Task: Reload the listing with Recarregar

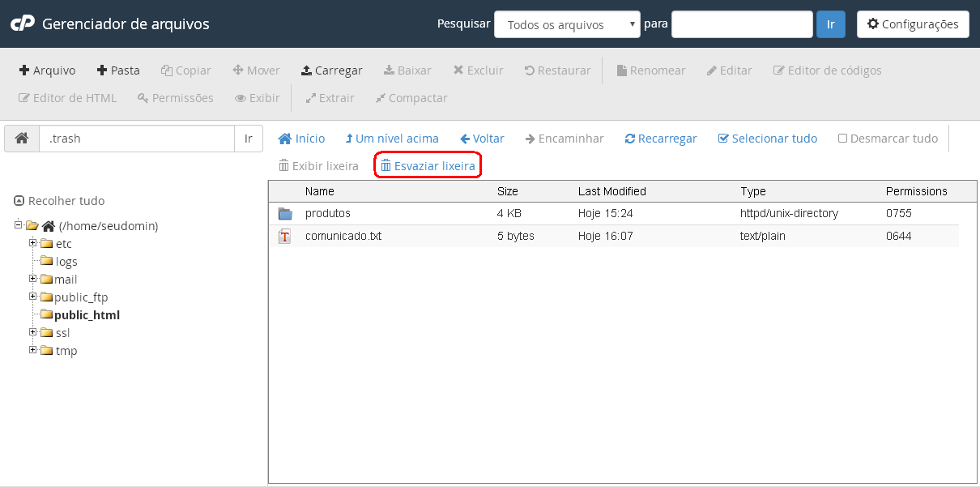Action: click(x=661, y=139)
